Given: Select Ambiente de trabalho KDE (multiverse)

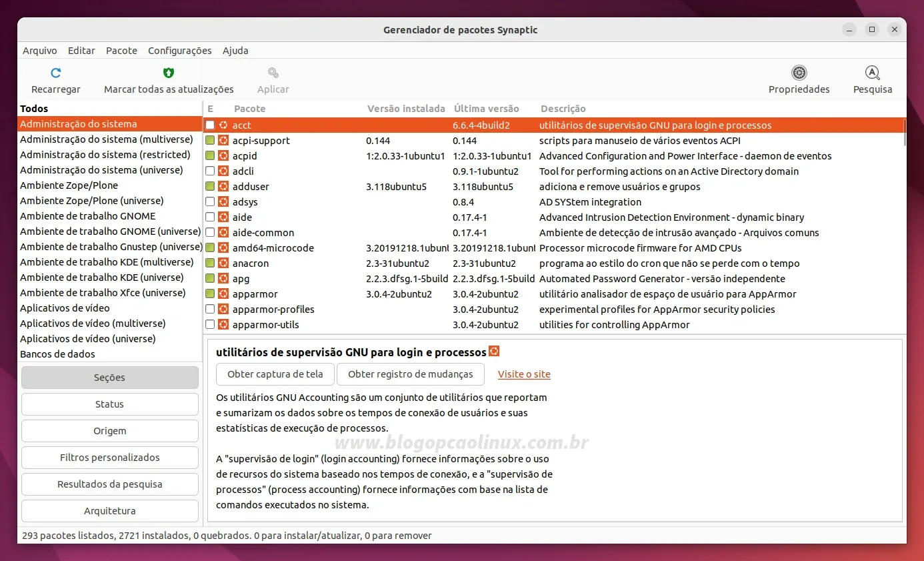Looking at the screenshot, I should (x=110, y=262).
